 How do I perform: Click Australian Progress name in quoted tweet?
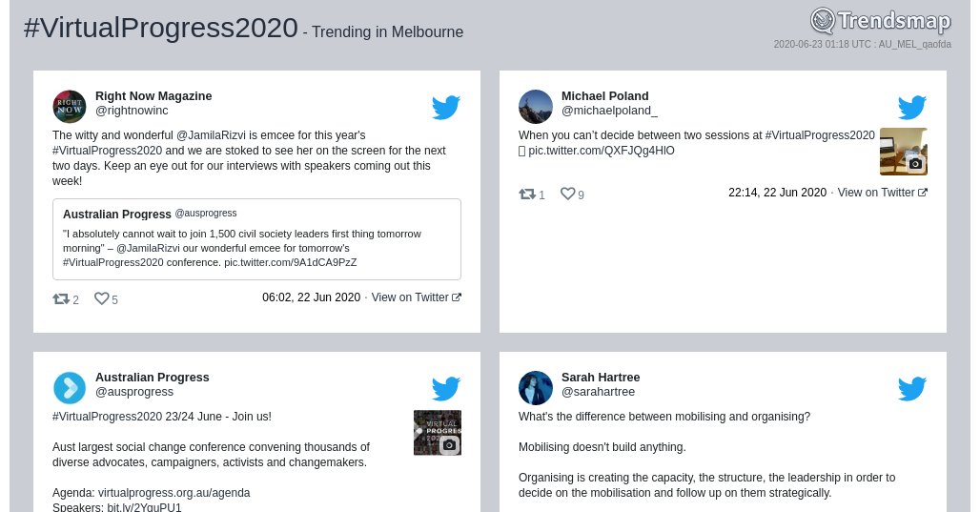coord(117,215)
